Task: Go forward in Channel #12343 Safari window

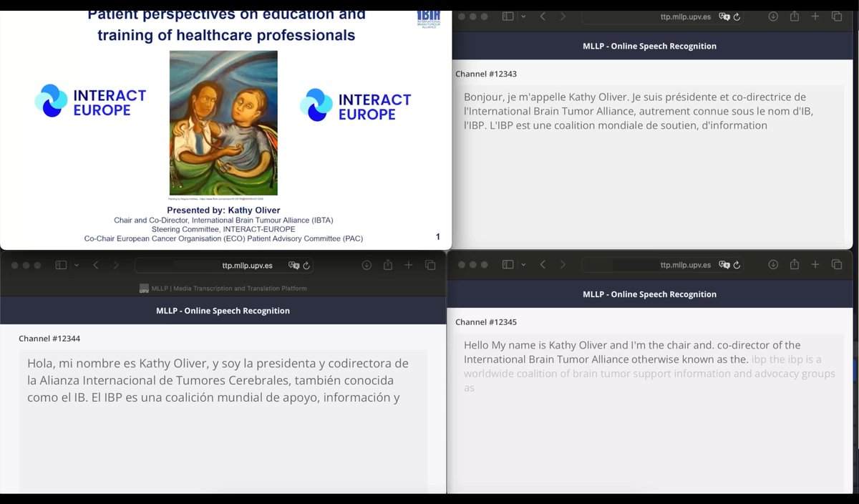Action: tap(563, 16)
